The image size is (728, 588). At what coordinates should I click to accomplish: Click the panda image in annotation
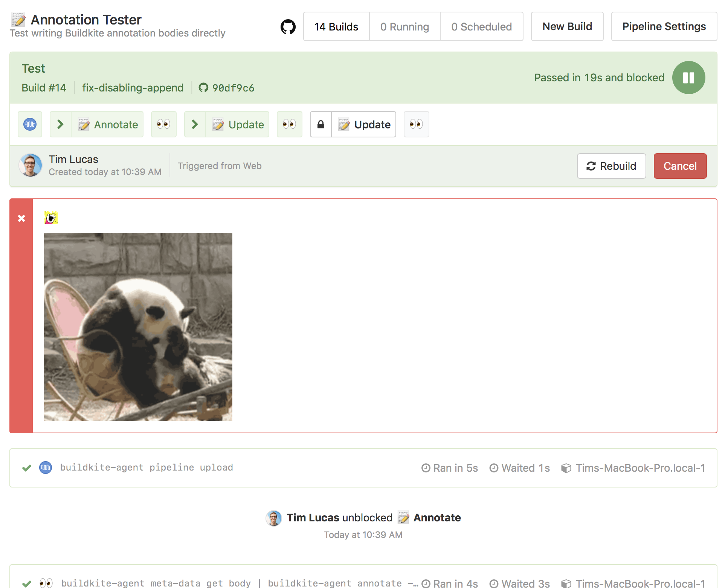click(x=138, y=327)
